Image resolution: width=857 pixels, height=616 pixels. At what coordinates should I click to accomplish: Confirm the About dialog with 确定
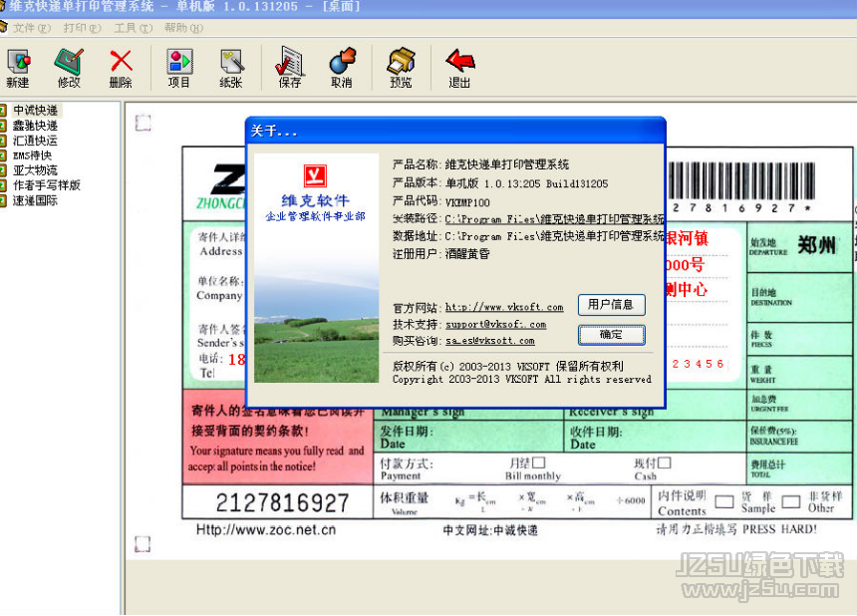coord(612,335)
